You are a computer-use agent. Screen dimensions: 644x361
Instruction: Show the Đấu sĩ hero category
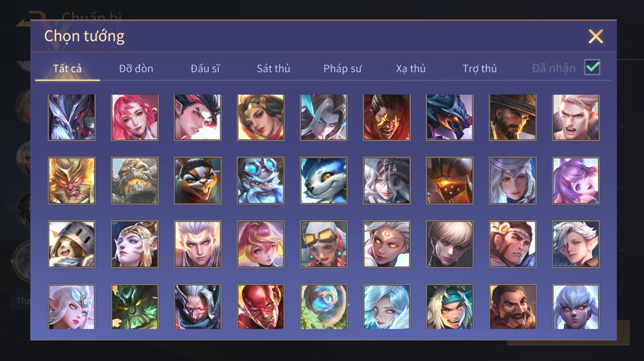(205, 69)
